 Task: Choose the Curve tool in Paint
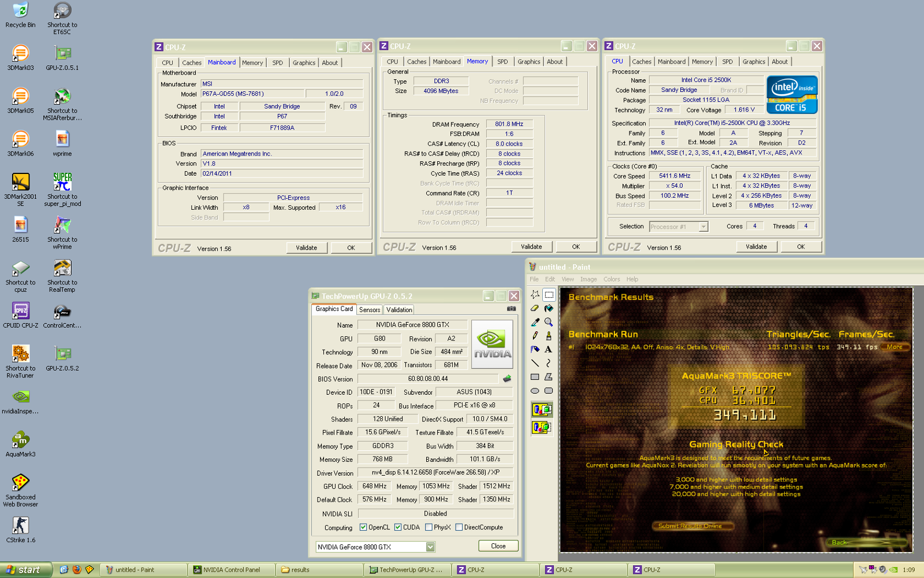pos(549,363)
